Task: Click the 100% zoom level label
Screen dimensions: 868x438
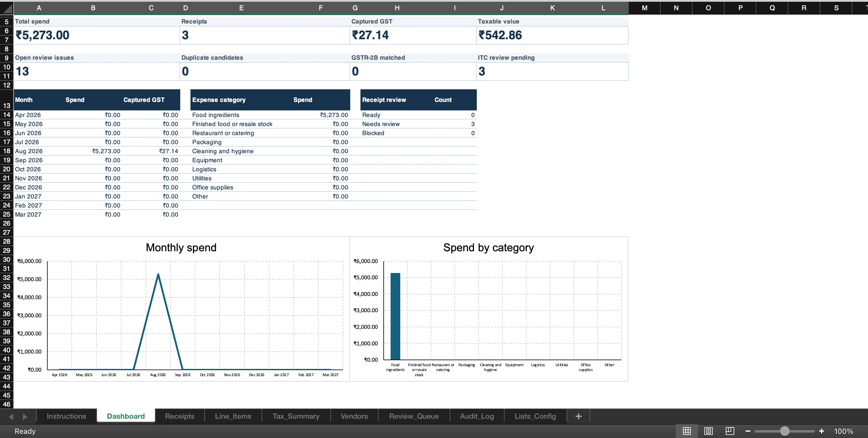Action: pos(843,431)
